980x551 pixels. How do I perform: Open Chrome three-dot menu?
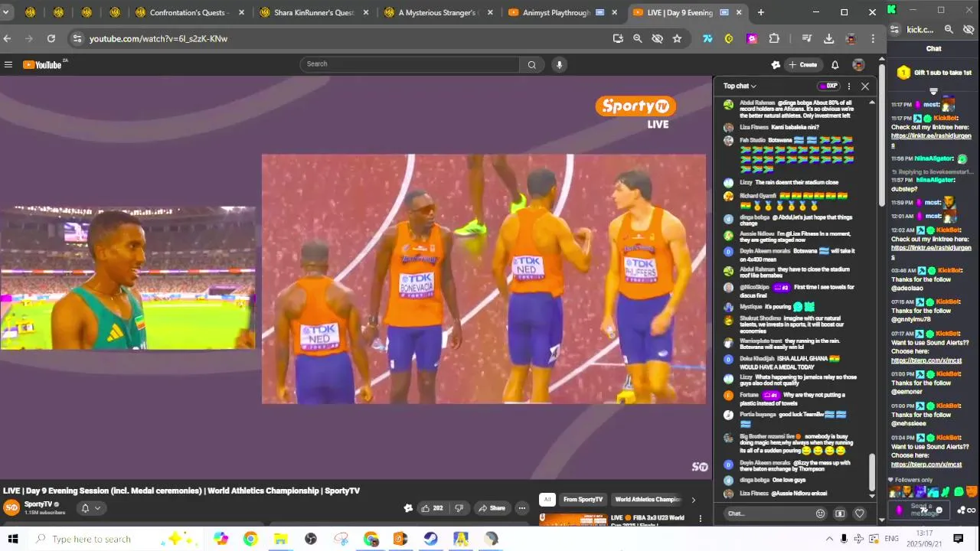pyautogui.click(x=873, y=38)
